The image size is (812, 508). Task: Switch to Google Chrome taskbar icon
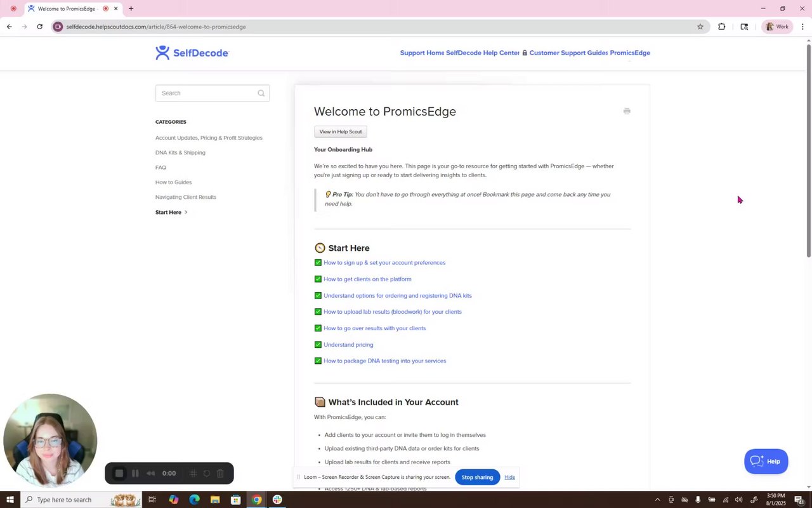point(256,500)
